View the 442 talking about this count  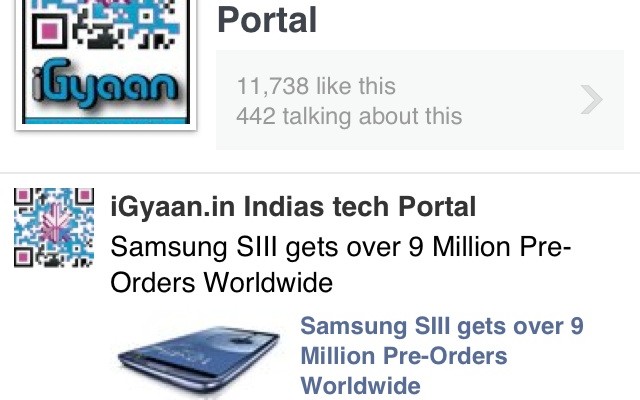[x=349, y=116]
